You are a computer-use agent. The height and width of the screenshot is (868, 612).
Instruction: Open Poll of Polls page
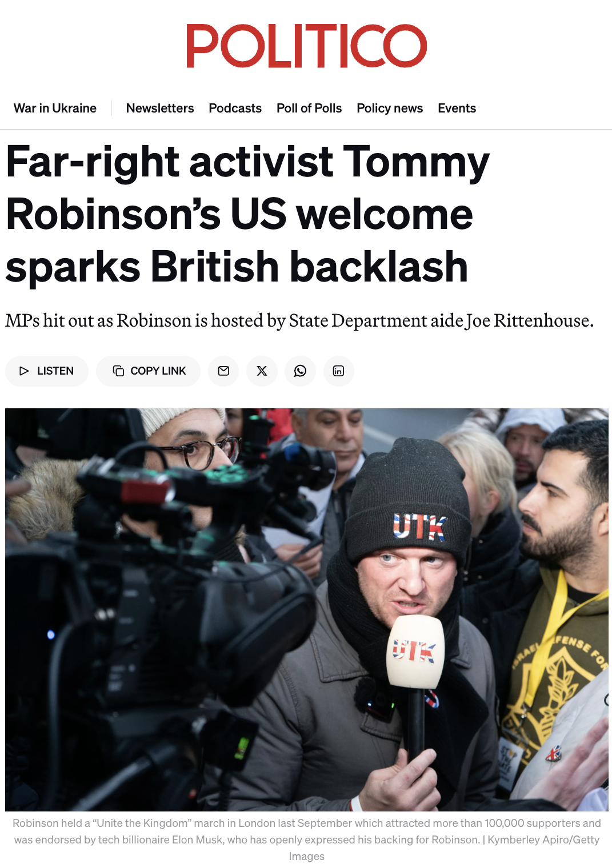(309, 108)
